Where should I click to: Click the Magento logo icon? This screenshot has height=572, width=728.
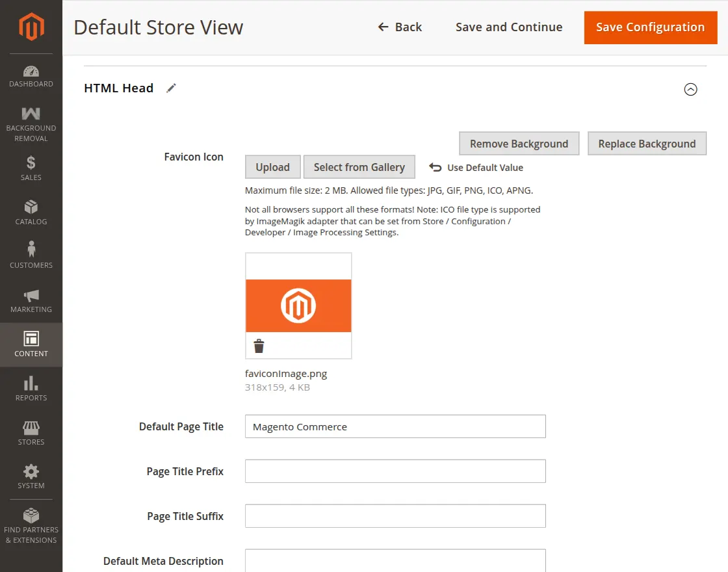31,26
